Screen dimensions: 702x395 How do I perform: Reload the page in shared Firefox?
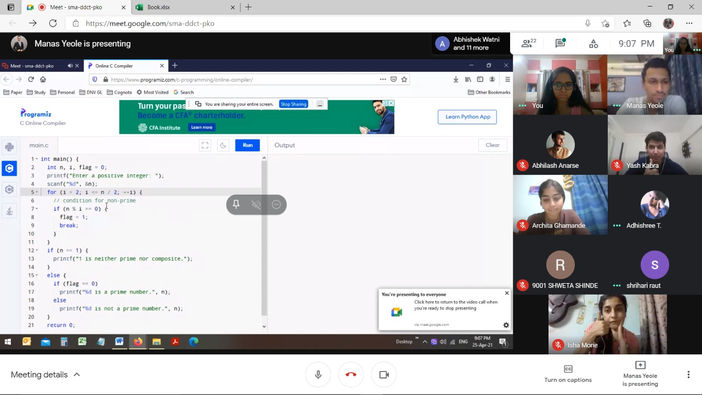[x=31, y=79]
